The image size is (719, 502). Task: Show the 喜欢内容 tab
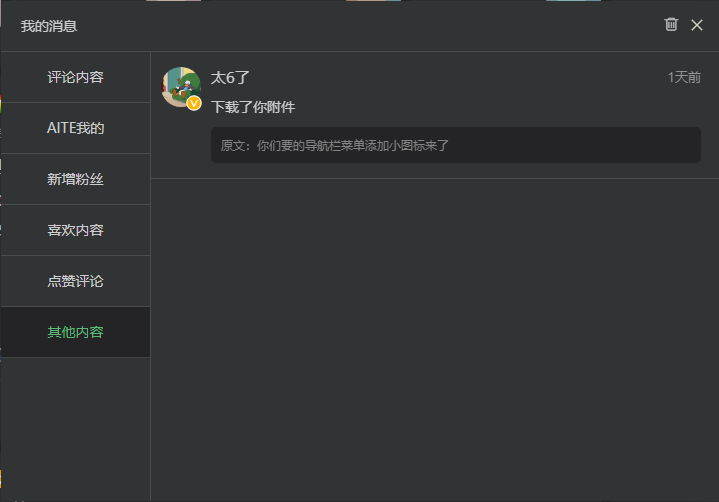[76, 230]
